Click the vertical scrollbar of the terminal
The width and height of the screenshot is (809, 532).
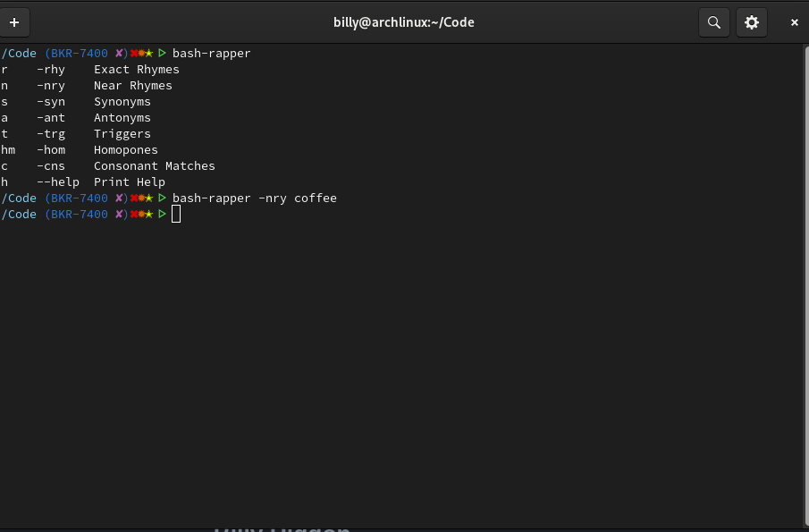pyautogui.click(x=806, y=286)
